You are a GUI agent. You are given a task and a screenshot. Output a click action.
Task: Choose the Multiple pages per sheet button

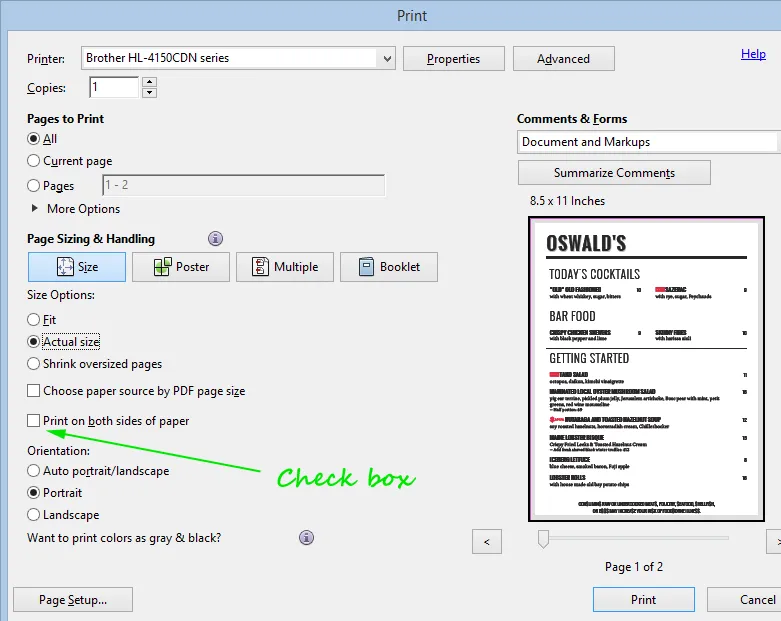pyautogui.click(x=285, y=267)
